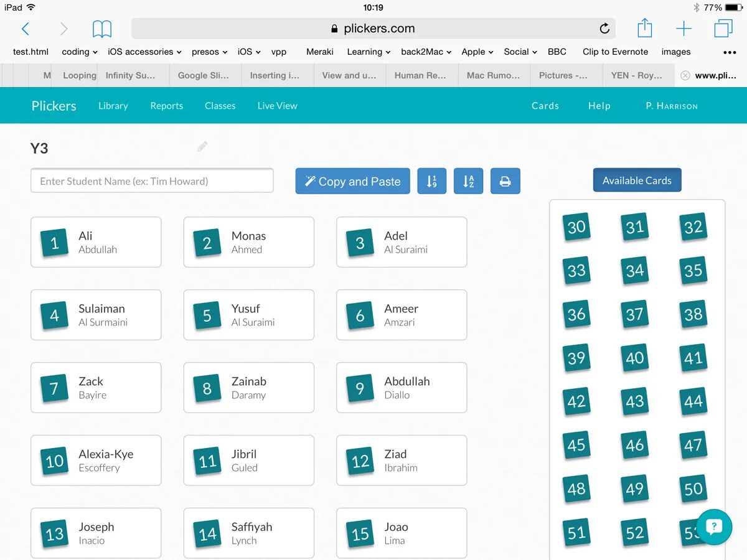Expand the coding bookmarks folder
Image resolution: width=747 pixels, height=560 pixels.
(x=80, y=52)
